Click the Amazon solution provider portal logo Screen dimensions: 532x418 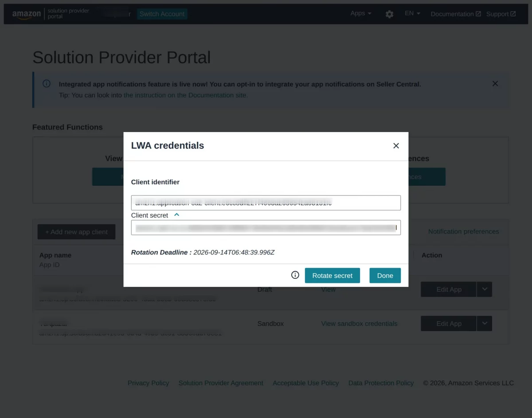tap(51, 14)
